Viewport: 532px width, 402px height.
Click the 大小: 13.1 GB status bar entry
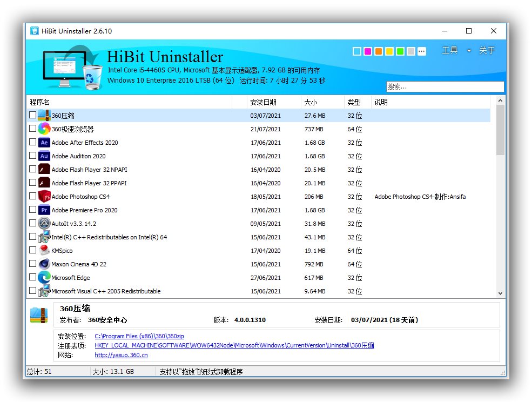[113, 371]
